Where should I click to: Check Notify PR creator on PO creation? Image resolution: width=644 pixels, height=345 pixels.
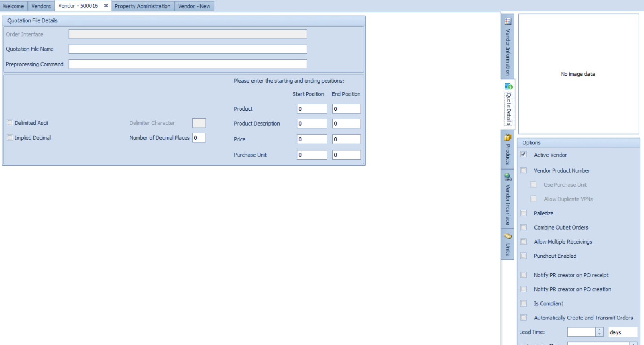coord(523,289)
